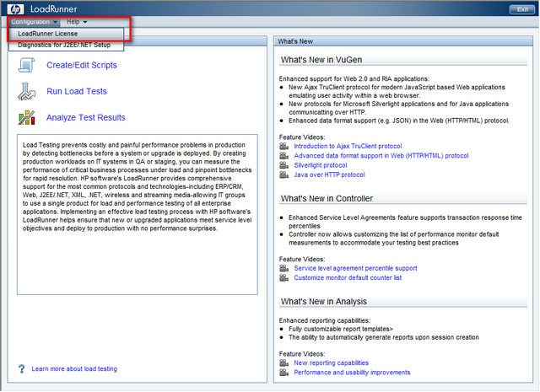This screenshot has width=540, height=392.
Task: Select LoadRunner License menu entry
Action: coord(66,34)
